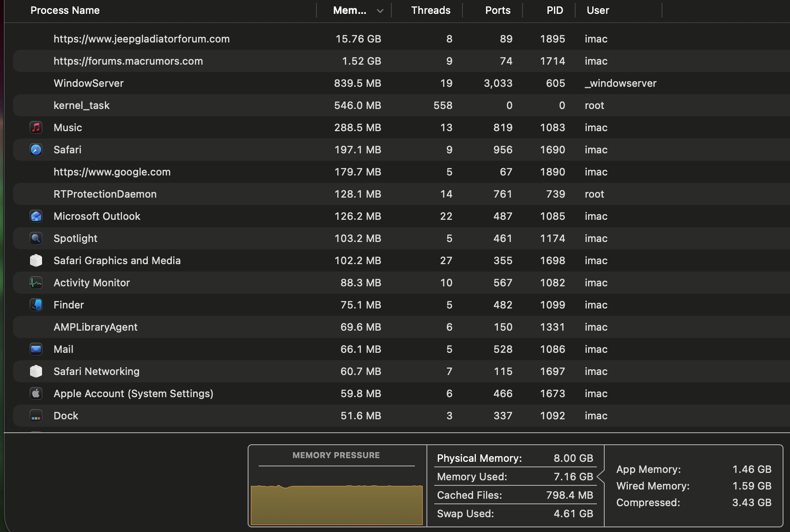Click the 819 ports value
Viewport: 790px width, 532px height.
503,127
